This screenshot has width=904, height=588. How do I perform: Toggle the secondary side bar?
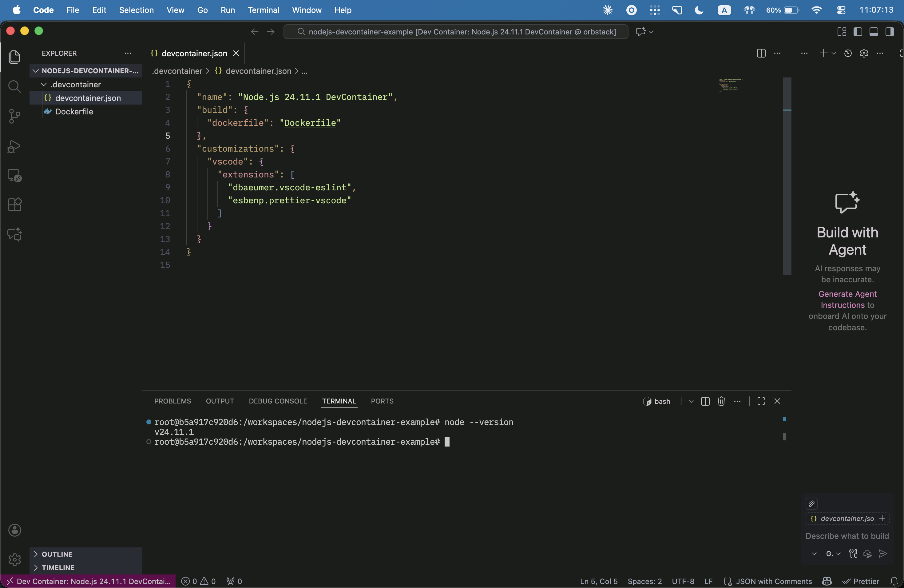click(x=890, y=32)
